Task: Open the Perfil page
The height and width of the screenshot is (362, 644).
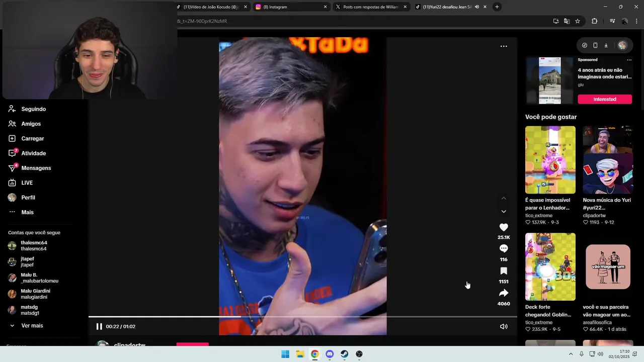Action: click(x=28, y=198)
